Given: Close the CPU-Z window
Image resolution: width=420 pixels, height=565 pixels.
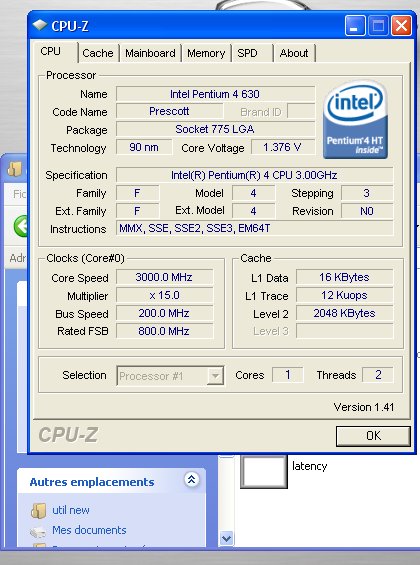Looking at the screenshot, I should coord(401,26).
